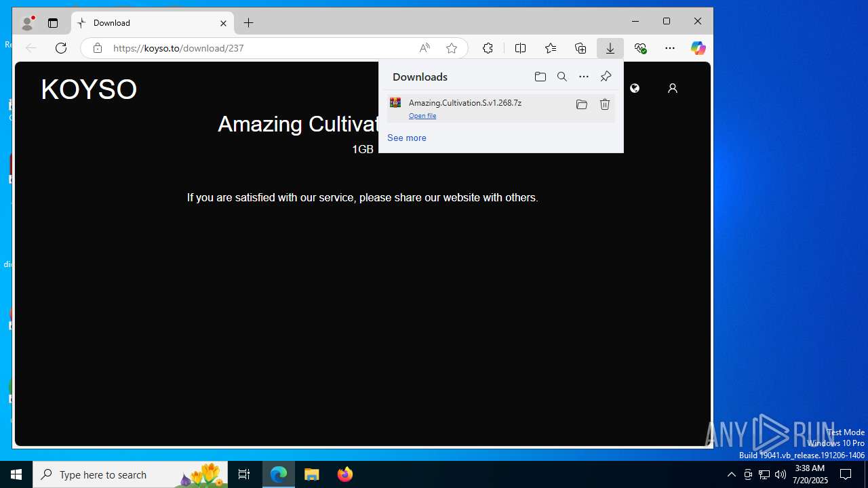Open File Explorer from taskbar
868x488 pixels.
tap(312, 474)
